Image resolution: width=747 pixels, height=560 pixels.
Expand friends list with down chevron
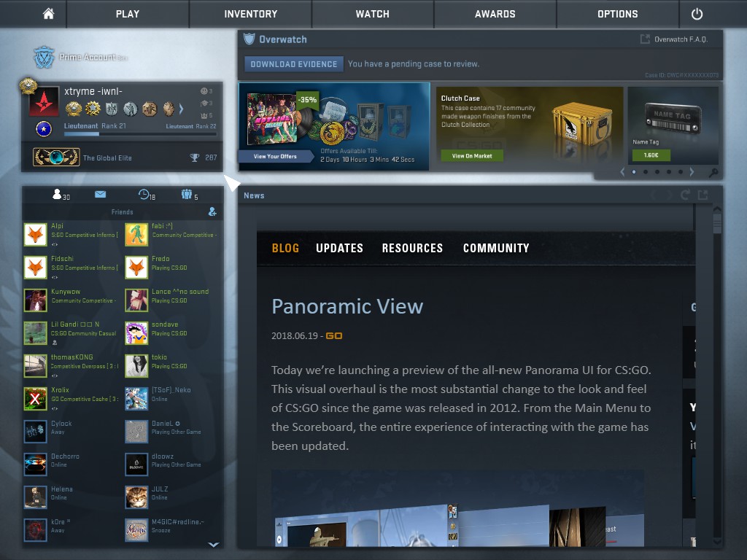pyautogui.click(x=214, y=544)
